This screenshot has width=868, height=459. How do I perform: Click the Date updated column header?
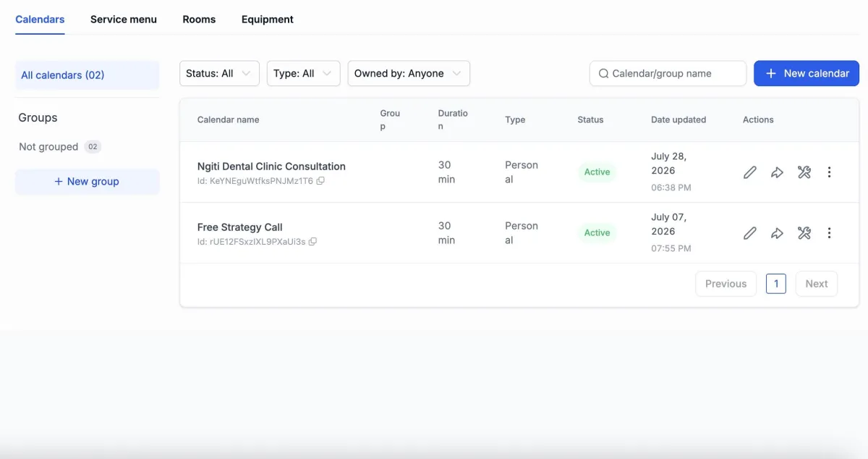tap(678, 119)
